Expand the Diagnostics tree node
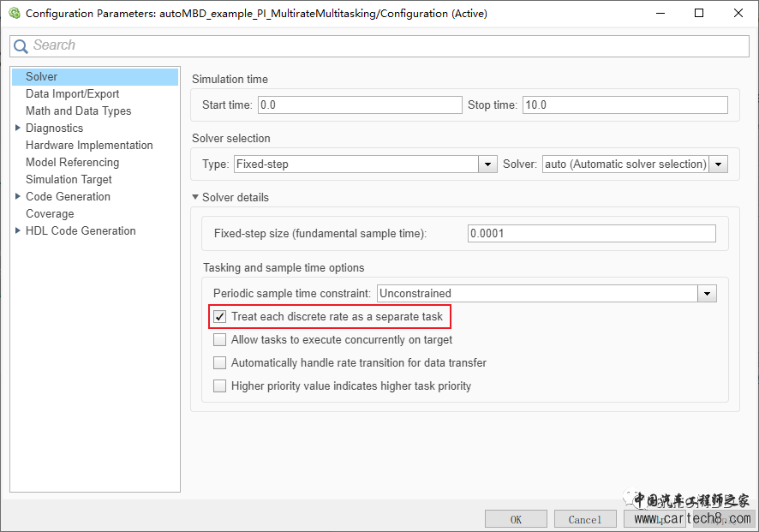This screenshot has width=759, height=532. point(18,128)
